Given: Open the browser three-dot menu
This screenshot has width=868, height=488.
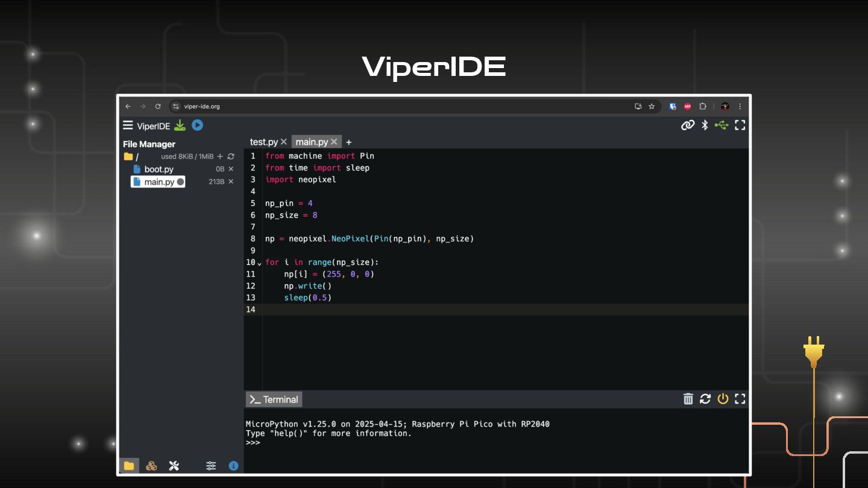Looking at the screenshot, I should tap(740, 107).
